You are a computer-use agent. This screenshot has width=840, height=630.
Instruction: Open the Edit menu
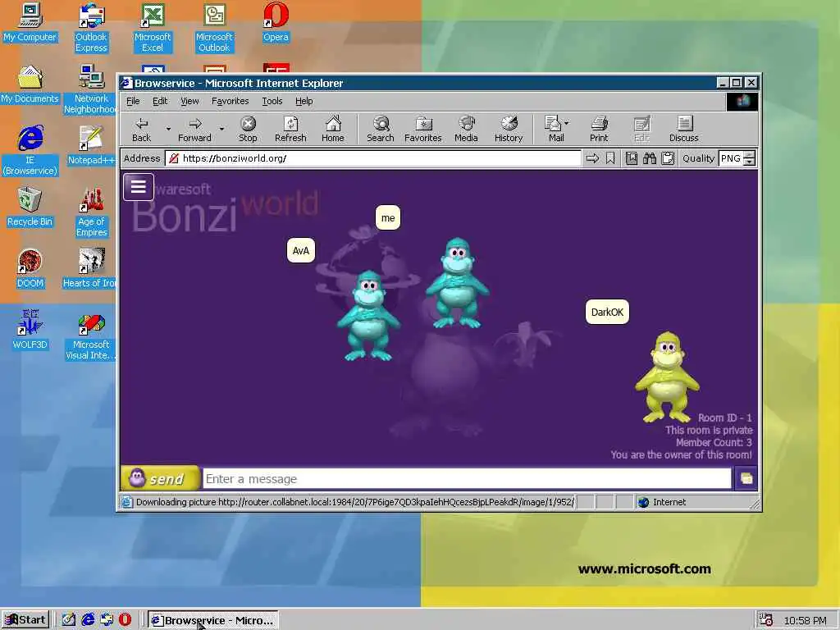(x=160, y=101)
